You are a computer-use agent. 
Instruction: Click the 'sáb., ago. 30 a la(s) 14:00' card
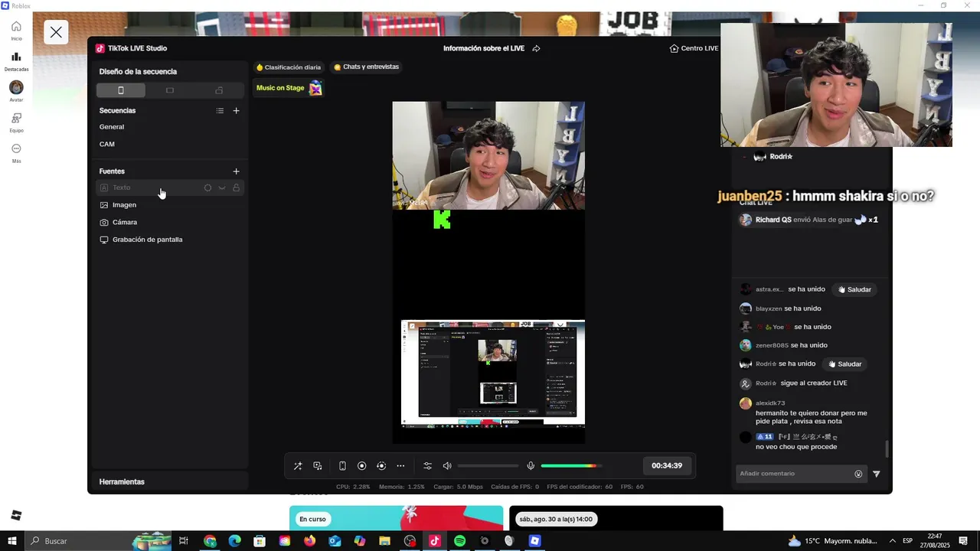pos(616,518)
